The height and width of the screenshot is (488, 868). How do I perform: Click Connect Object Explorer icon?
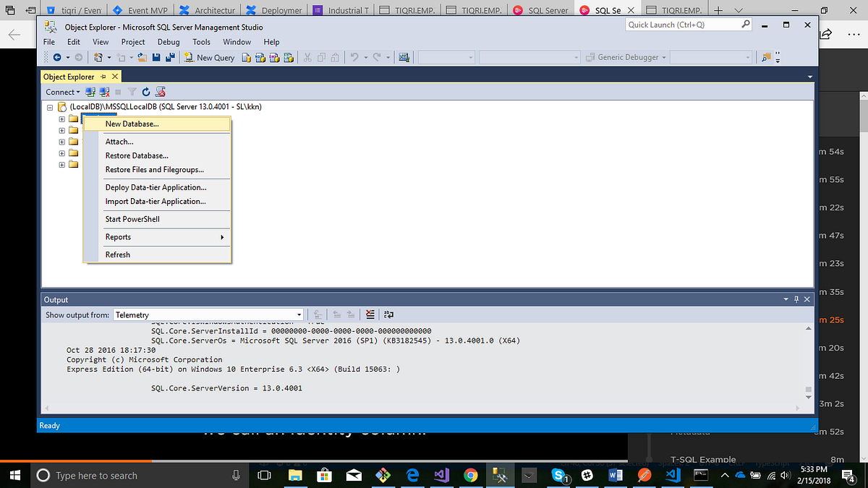click(x=90, y=92)
